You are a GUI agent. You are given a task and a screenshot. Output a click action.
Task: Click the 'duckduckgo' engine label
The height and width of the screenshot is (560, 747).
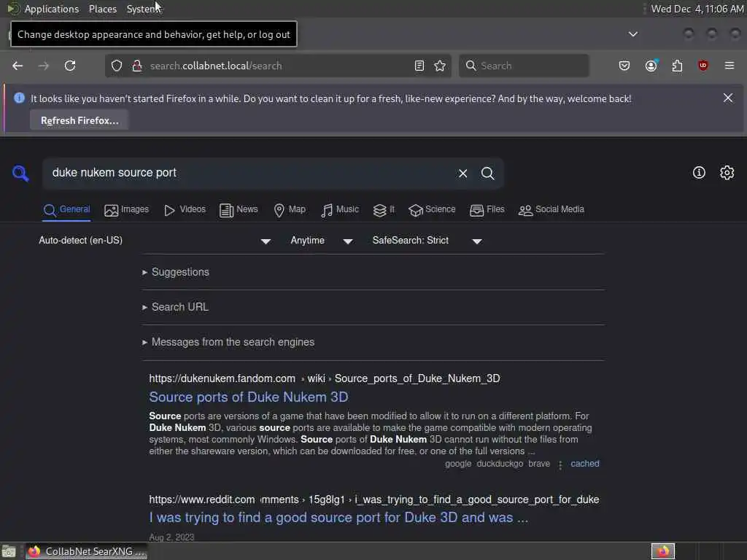(500, 463)
